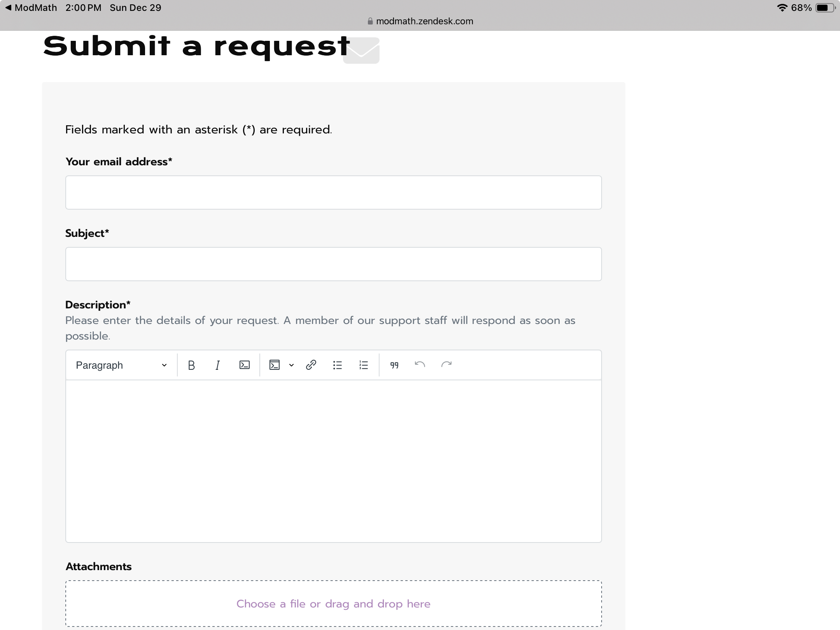Insert a code block
Image resolution: width=840 pixels, height=630 pixels.
point(275,365)
